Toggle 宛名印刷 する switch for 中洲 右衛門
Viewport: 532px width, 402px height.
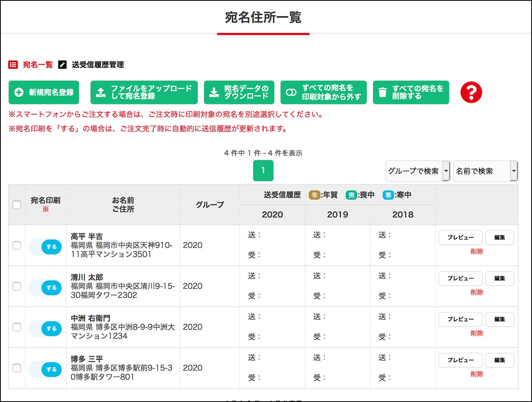(x=45, y=328)
